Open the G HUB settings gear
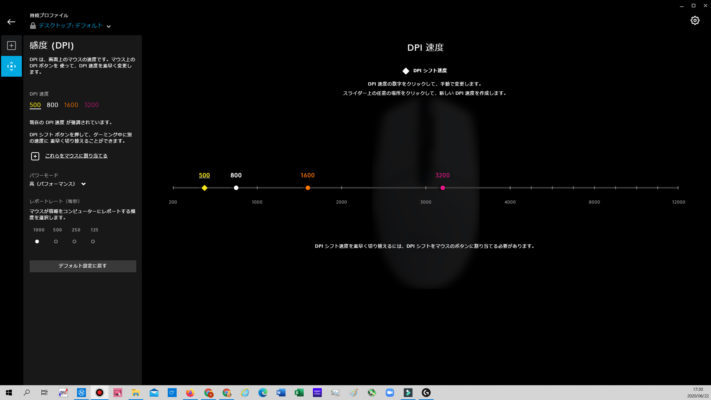Viewport: 711px width, 400px height. (x=695, y=20)
